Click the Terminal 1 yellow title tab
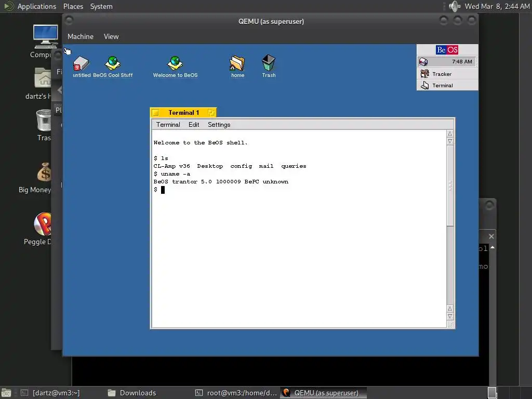 [183, 113]
